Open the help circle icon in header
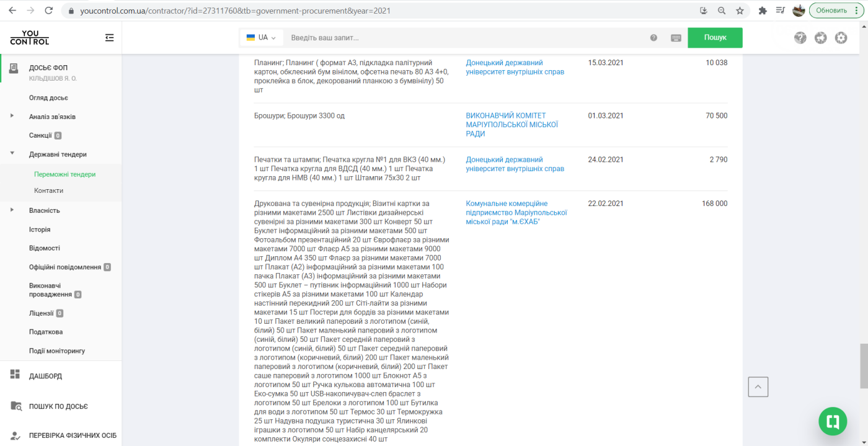The image size is (868, 446). 800,38
